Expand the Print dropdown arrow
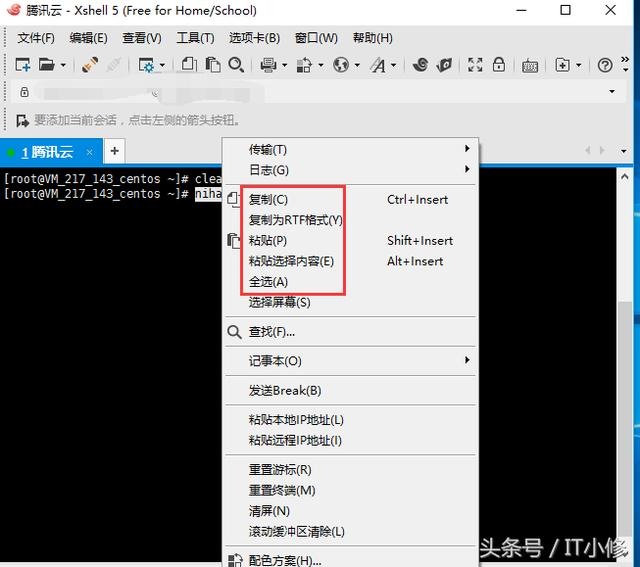Viewport: 640px width, 567px height. pyautogui.click(x=284, y=65)
